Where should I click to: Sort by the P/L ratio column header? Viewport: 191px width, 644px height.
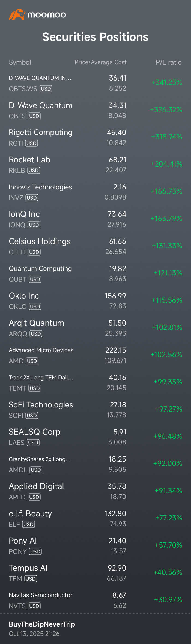[x=168, y=62]
